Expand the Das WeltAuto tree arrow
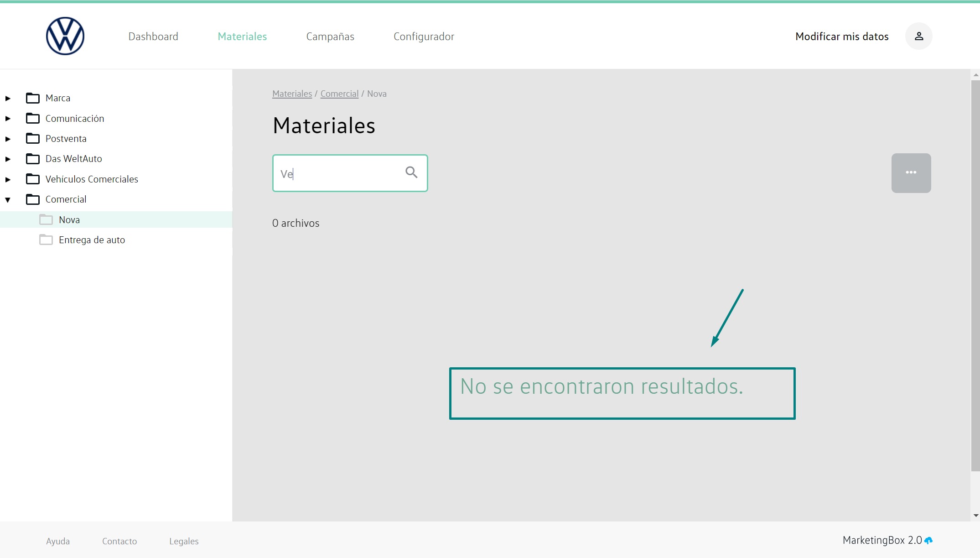Image resolution: width=980 pixels, height=558 pixels. [8, 159]
